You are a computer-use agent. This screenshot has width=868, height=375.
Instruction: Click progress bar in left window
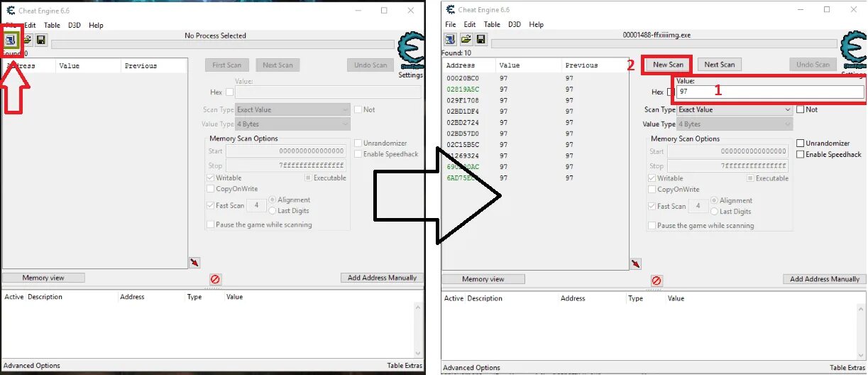click(222, 44)
